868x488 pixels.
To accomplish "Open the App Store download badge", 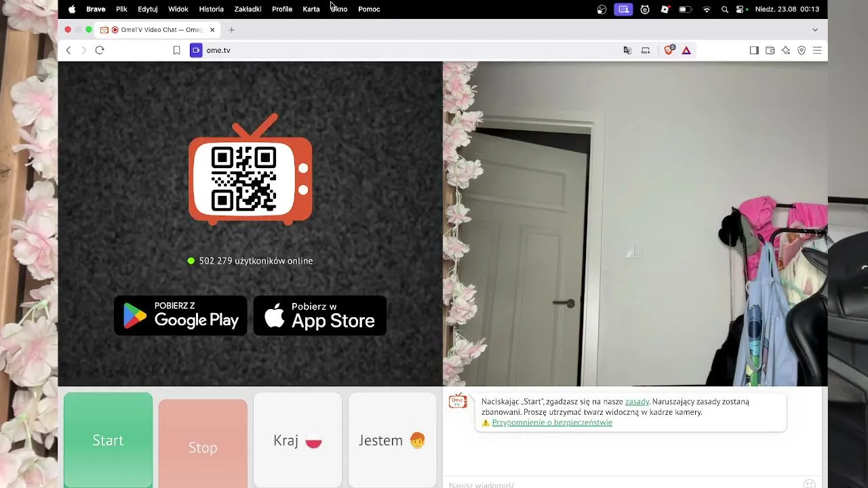I will coord(320,315).
